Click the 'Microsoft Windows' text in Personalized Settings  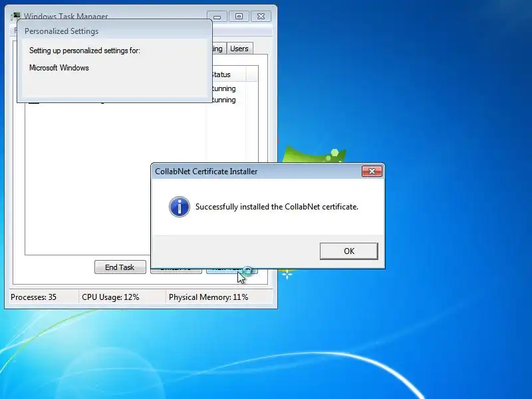tap(59, 68)
